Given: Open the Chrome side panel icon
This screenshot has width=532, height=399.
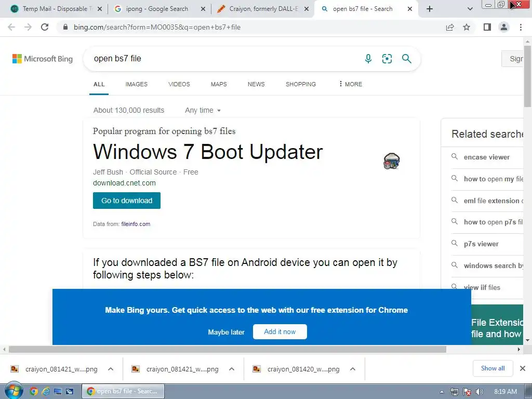Looking at the screenshot, I should (487, 27).
